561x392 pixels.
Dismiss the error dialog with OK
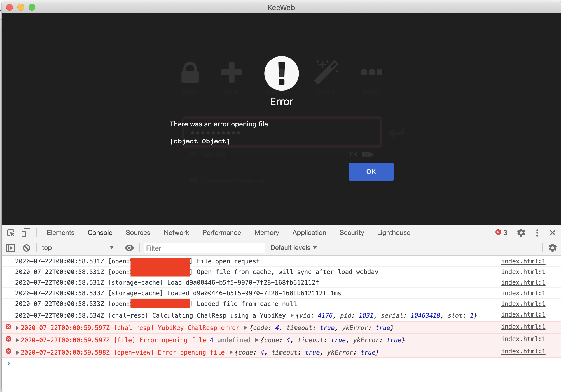pyautogui.click(x=371, y=171)
